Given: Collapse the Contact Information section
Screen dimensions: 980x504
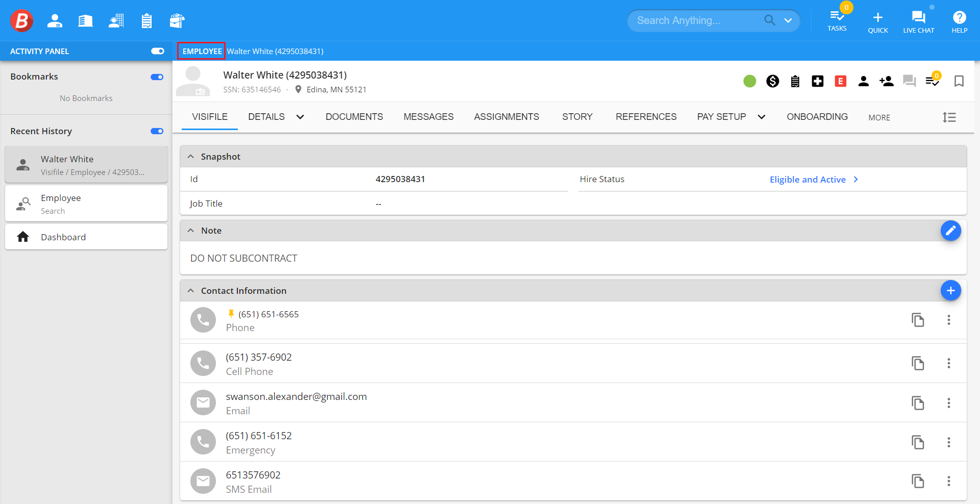Looking at the screenshot, I should point(191,291).
